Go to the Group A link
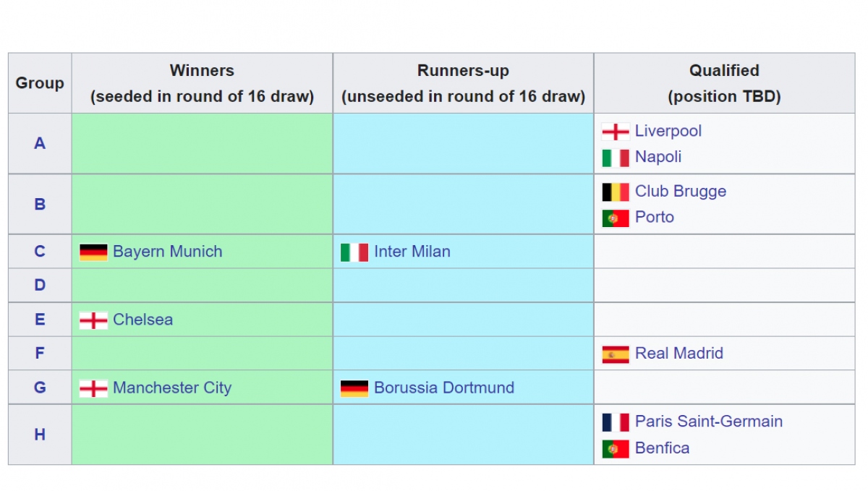868x491 pixels. [40, 143]
